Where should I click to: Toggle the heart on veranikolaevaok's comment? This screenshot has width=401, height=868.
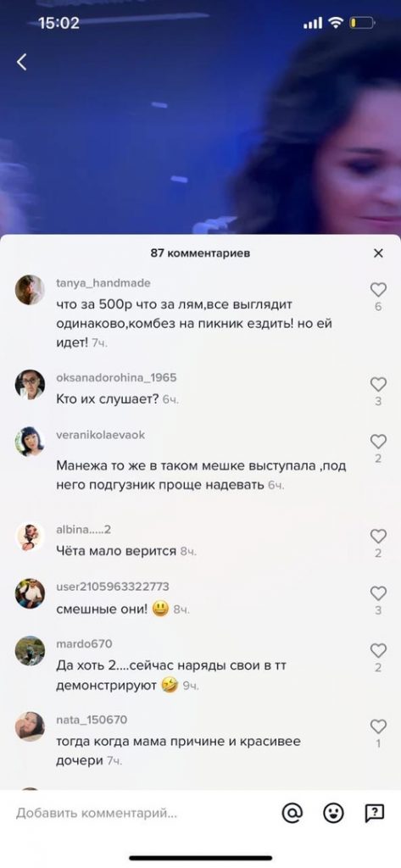coord(378,441)
